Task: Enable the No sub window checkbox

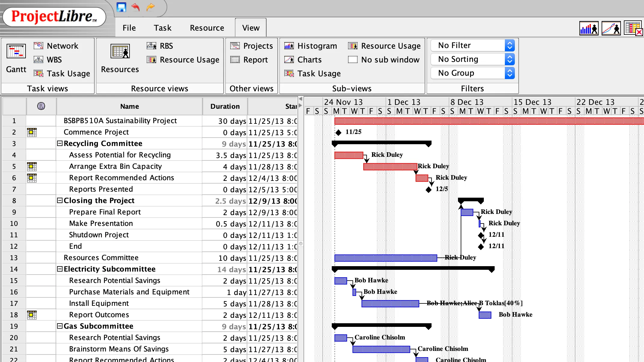Action: (x=352, y=59)
